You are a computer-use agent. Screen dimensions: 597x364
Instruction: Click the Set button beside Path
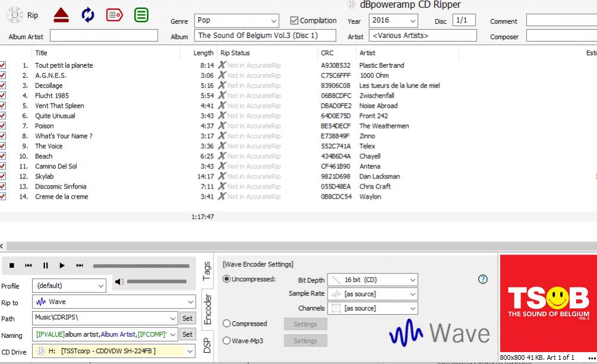187,318
